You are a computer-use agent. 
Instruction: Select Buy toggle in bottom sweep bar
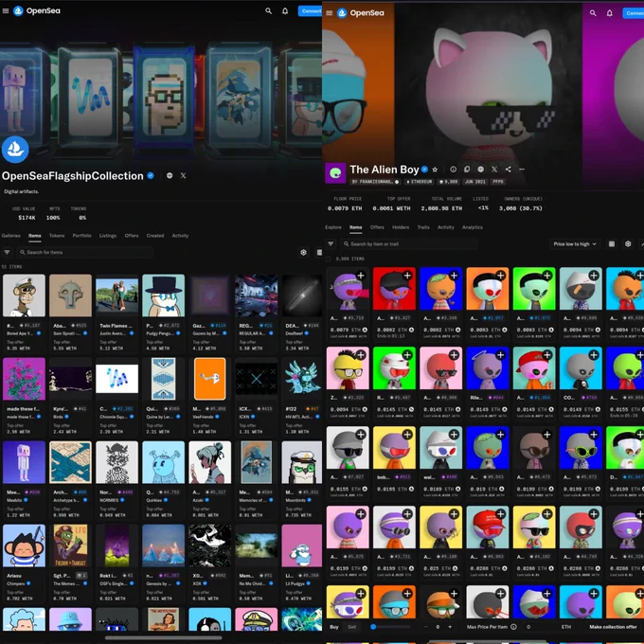click(x=334, y=627)
